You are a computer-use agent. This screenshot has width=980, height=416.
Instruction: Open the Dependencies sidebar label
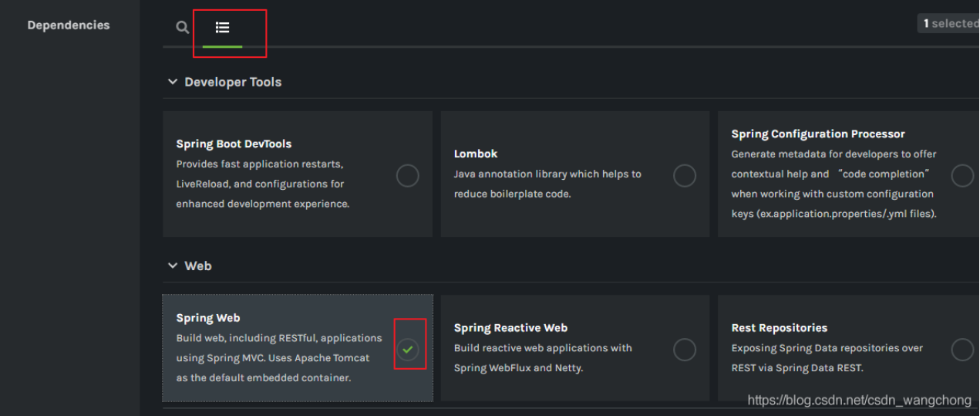click(x=69, y=25)
